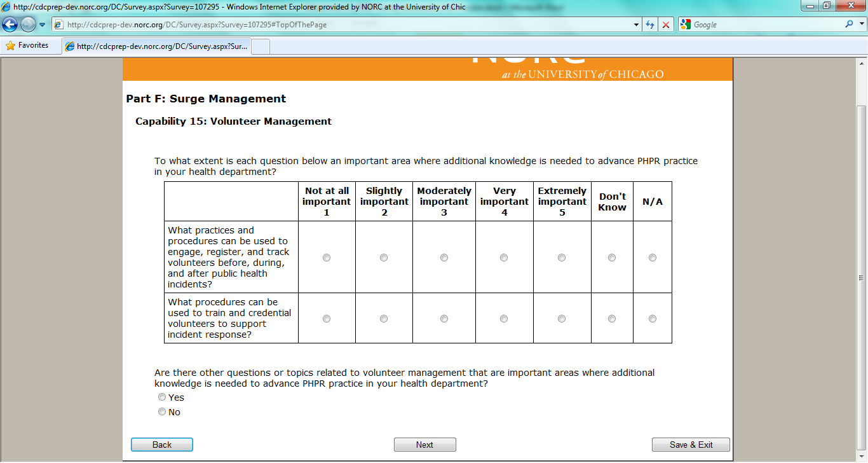Rate engage/register/track question Not at all important
This screenshot has width=868, height=463.
[327, 258]
